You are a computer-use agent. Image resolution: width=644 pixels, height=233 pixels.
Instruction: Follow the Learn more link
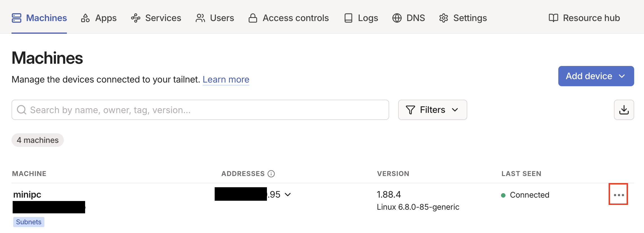click(x=226, y=79)
